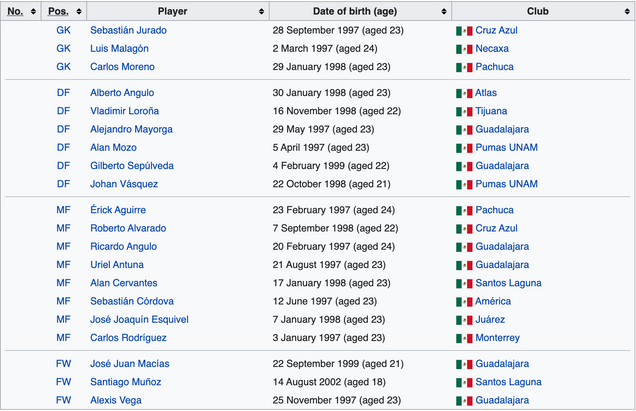This screenshot has height=411, width=636.
Task: Sort by Date of birth arrows
Action: pos(443,11)
